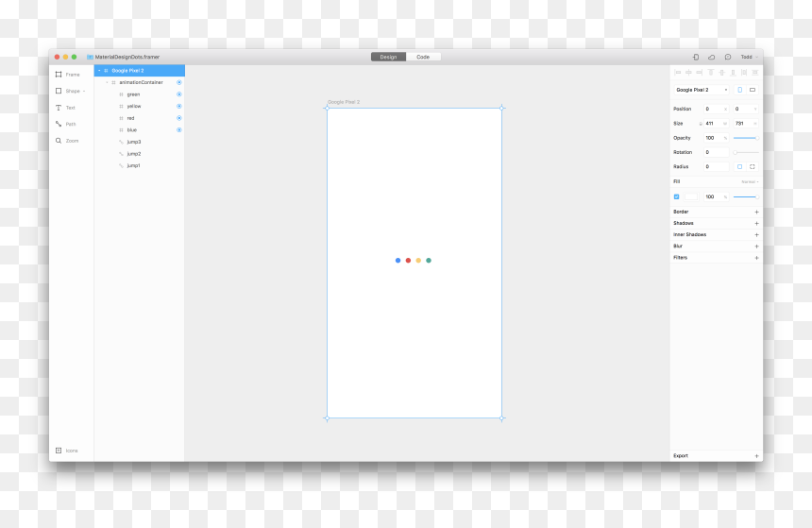This screenshot has width=812, height=528.
Task: Select the Path tool
Action: 66,125
